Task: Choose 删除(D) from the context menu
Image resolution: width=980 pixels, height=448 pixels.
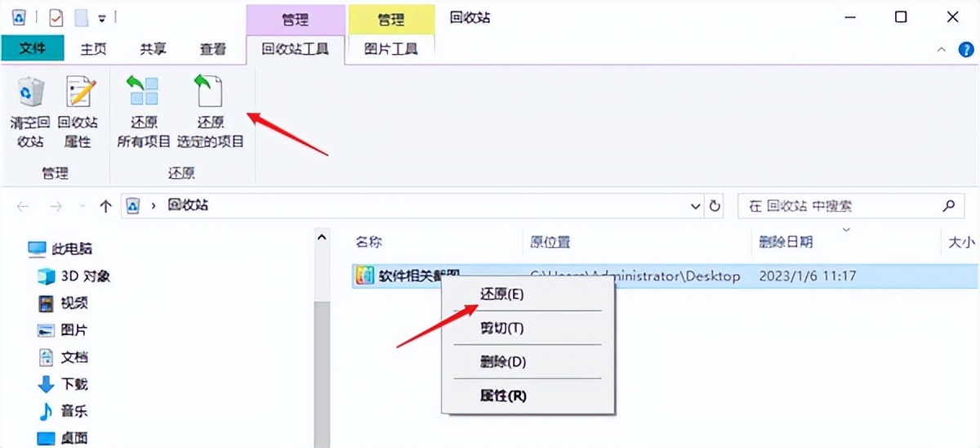Action: (528, 361)
